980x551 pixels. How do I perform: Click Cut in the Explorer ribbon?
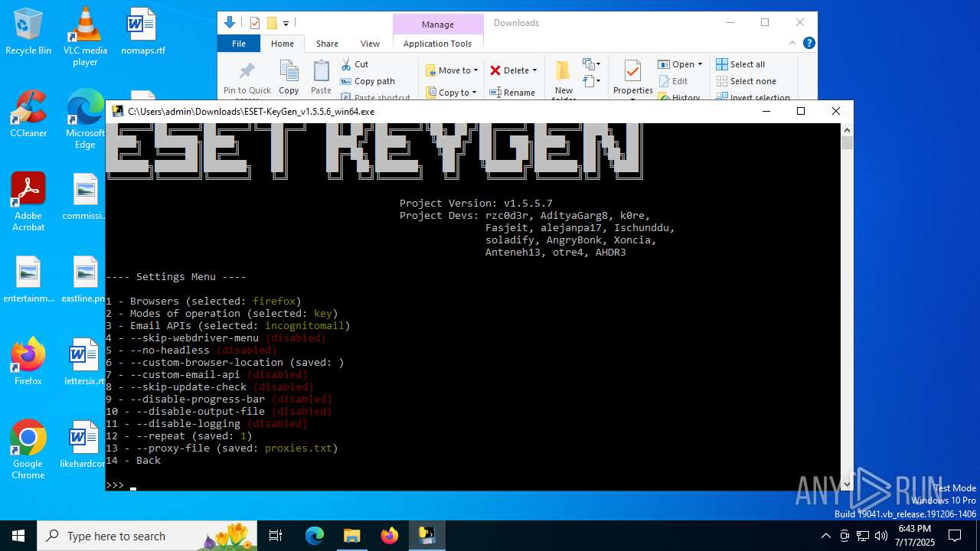coord(354,64)
